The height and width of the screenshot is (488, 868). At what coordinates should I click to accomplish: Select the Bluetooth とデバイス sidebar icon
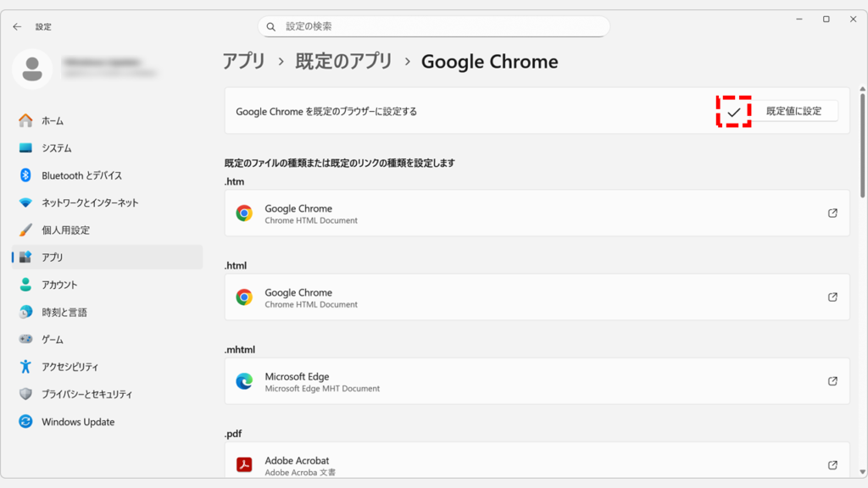(x=25, y=175)
